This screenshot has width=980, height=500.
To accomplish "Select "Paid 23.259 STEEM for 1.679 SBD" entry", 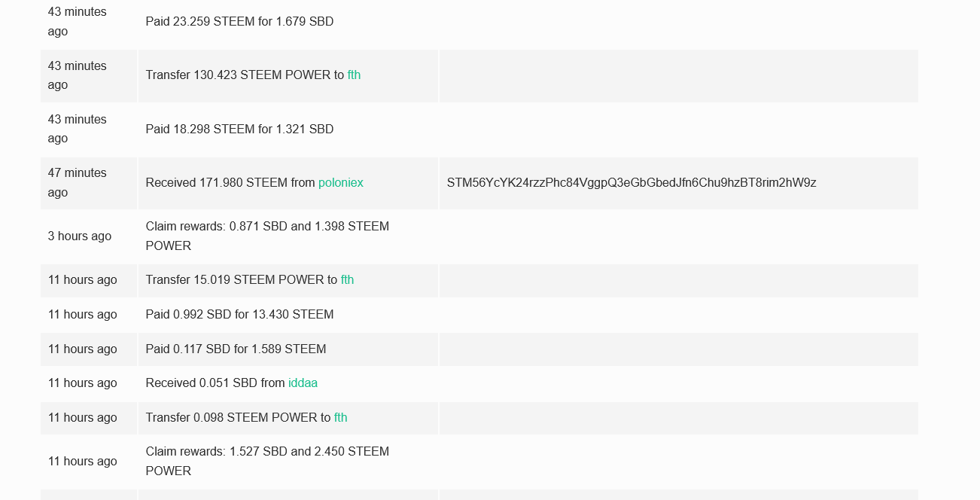I will click(239, 22).
